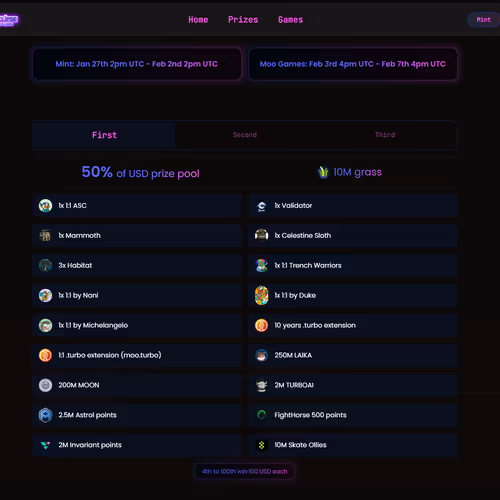Click the Astrol points hexagon icon

pyautogui.click(x=45, y=415)
